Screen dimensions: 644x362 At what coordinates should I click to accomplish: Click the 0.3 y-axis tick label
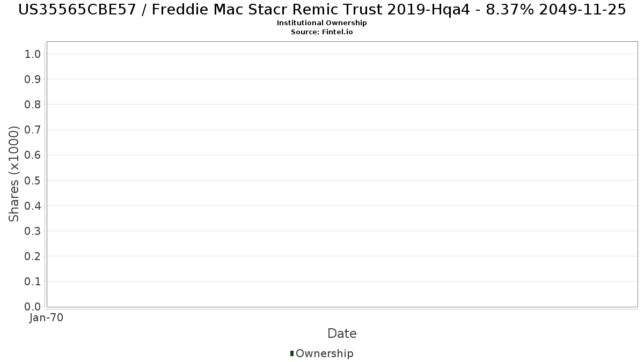[33, 231]
